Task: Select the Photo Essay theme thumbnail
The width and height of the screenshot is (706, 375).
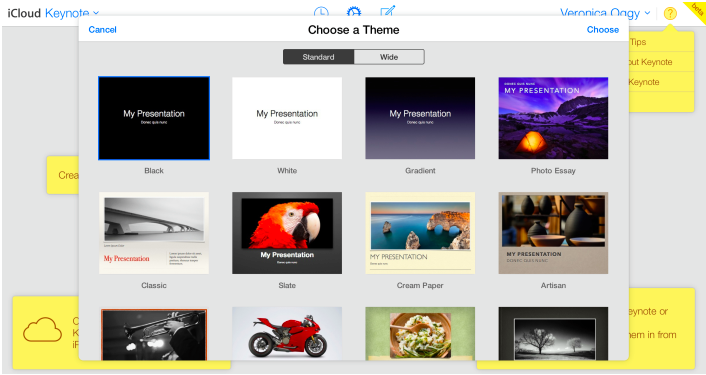Action: [x=553, y=118]
